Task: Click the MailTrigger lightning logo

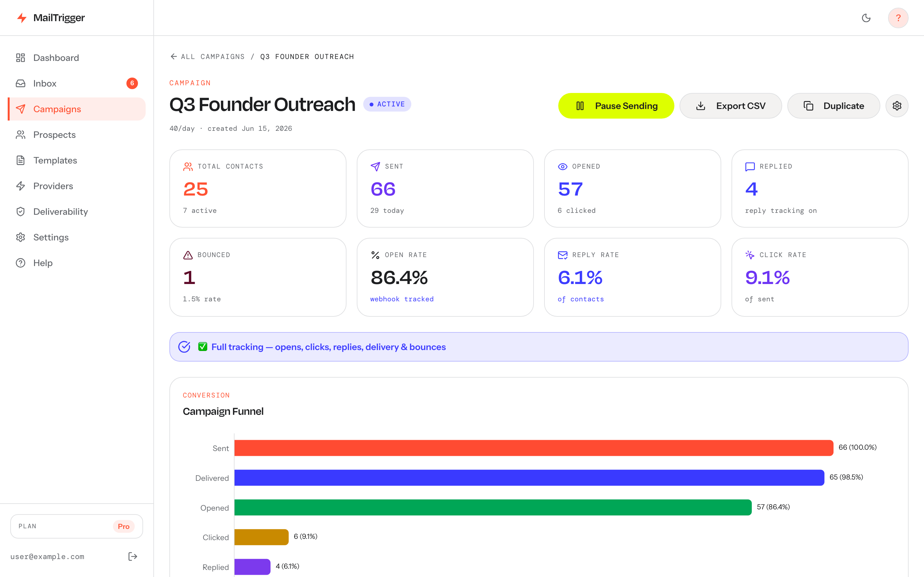Action: [x=22, y=18]
